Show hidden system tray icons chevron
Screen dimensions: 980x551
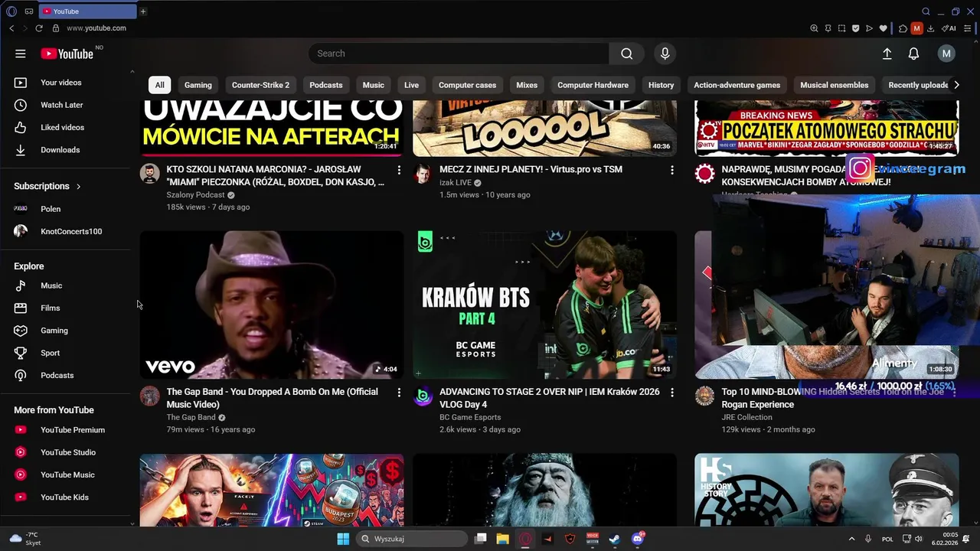(851, 539)
